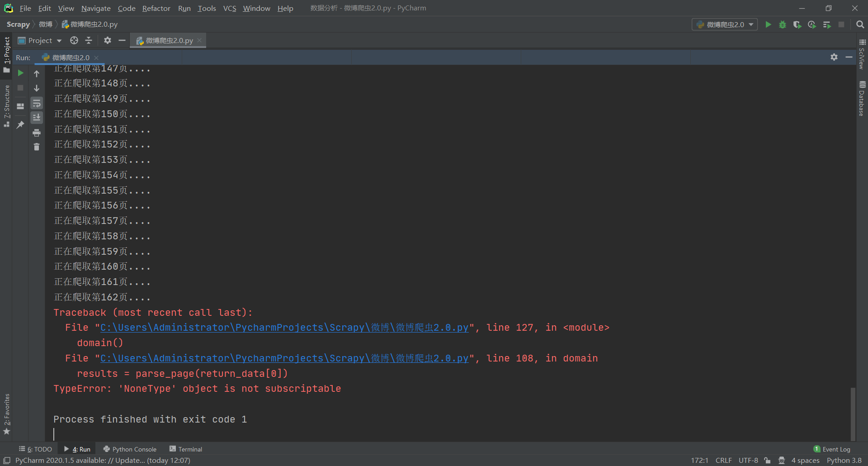
Task: Toggle the 1: Project side tool window
Action: pyautogui.click(x=6, y=54)
